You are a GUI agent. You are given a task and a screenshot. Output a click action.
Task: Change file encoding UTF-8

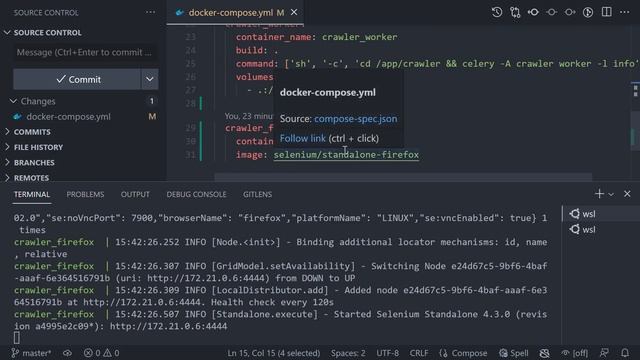point(388,353)
